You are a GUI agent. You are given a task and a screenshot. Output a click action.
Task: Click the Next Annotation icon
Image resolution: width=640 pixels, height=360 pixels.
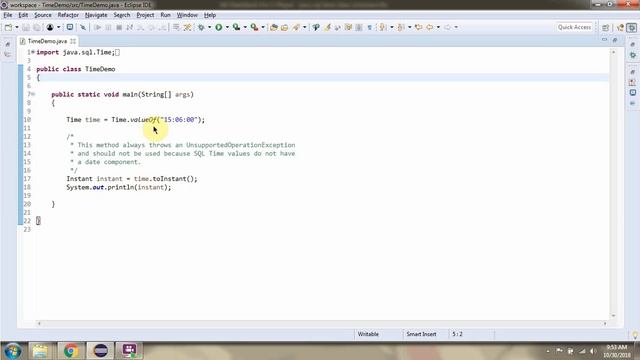[x=383, y=27]
